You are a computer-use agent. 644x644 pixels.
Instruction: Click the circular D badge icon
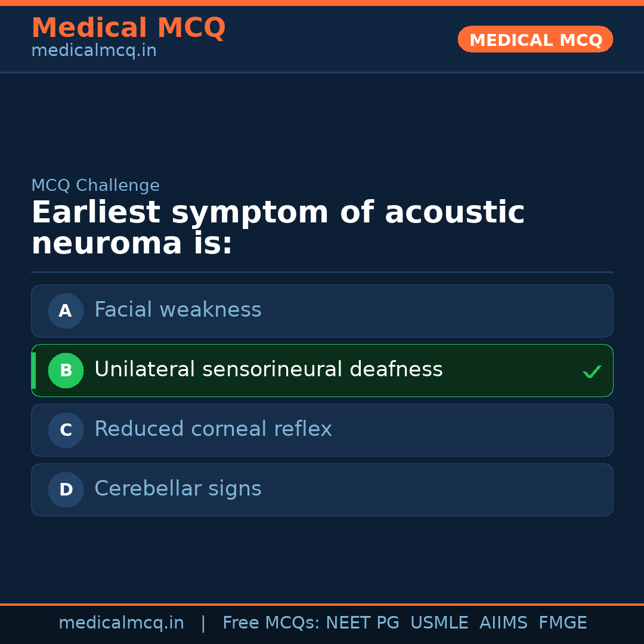tap(66, 490)
